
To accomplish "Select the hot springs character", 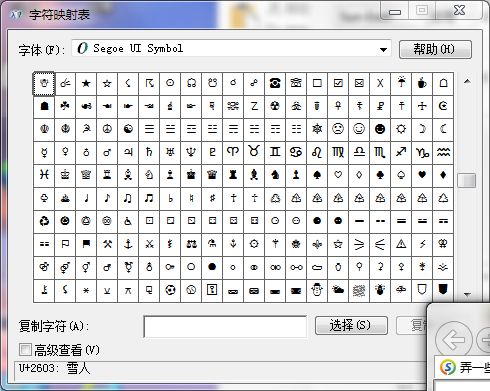I will pyautogui.click(x=65, y=198).
